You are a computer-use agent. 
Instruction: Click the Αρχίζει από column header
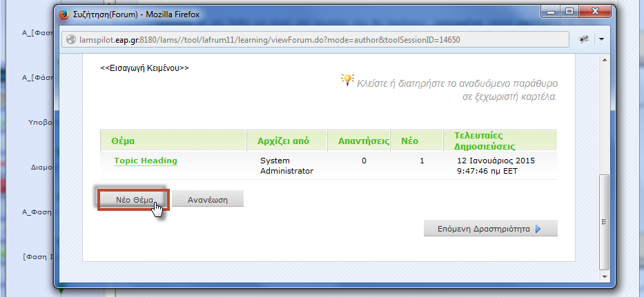[286, 141]
